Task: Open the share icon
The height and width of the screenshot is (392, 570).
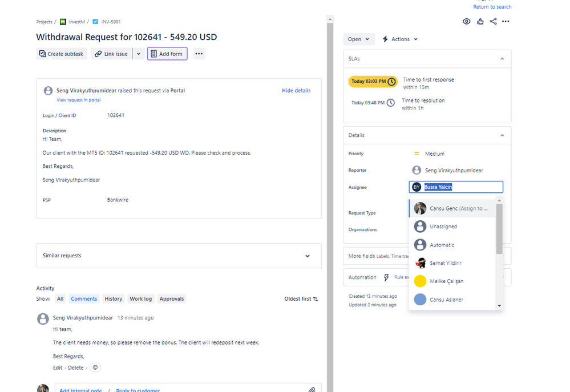Action: coord(493,22)
